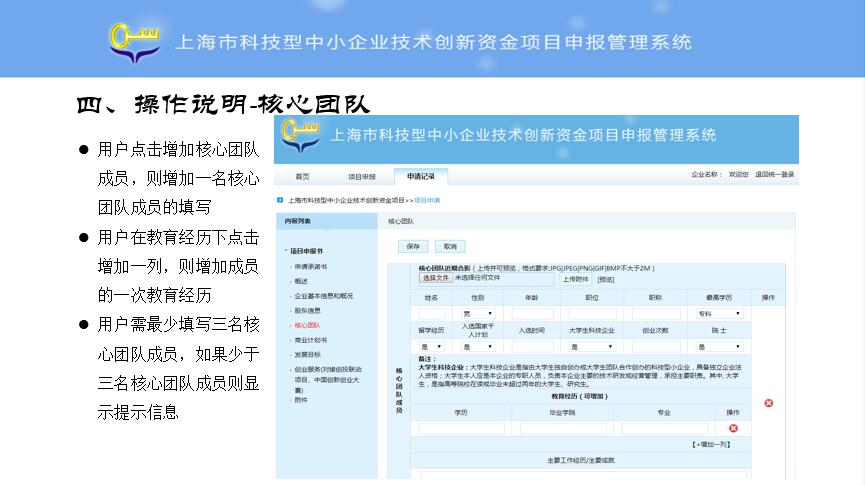Click the [预览] (preview) link
Screen dimensions: 865x486
click(x=606, y=280)
